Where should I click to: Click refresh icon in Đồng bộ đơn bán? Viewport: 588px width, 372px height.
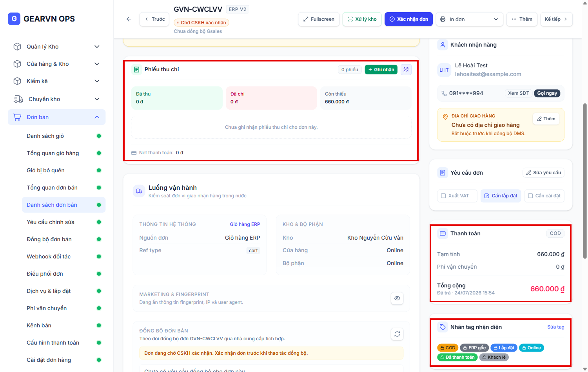[397, 334]
